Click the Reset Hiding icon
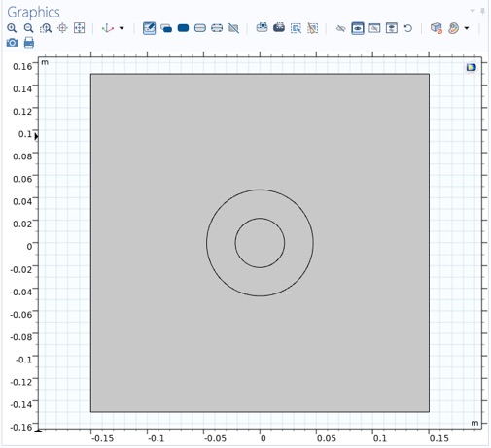 click(408, 28)
